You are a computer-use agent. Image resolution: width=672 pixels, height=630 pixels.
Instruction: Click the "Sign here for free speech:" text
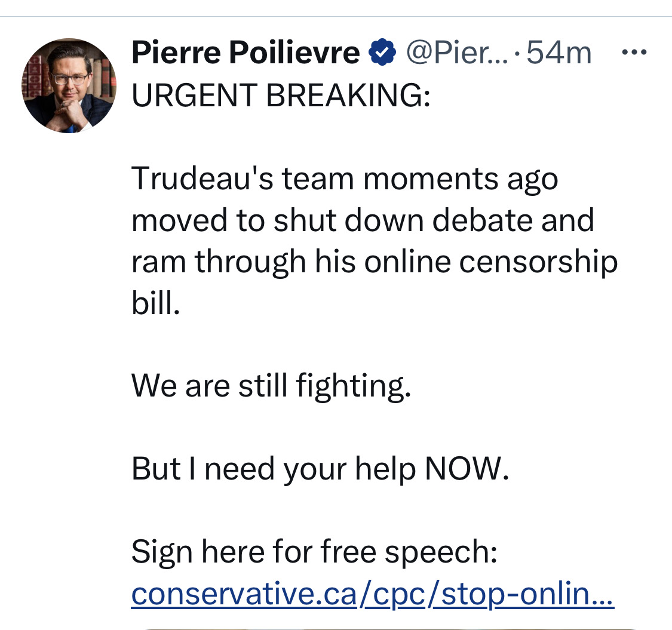pos(315,552)
